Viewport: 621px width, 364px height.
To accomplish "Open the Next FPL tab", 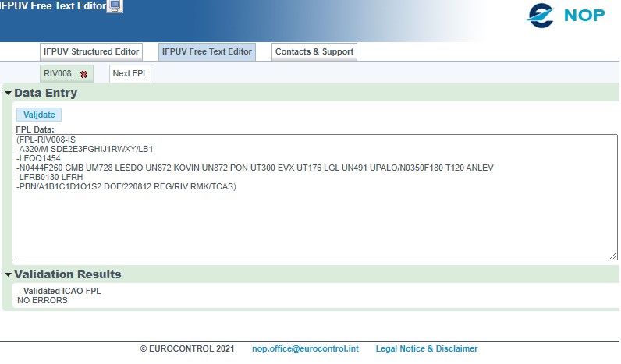I will [130, 73].
